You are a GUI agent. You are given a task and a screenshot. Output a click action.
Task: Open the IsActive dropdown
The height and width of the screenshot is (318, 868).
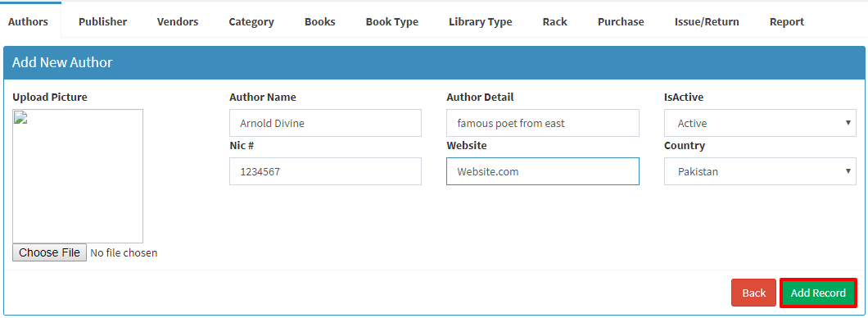(760, 123)
